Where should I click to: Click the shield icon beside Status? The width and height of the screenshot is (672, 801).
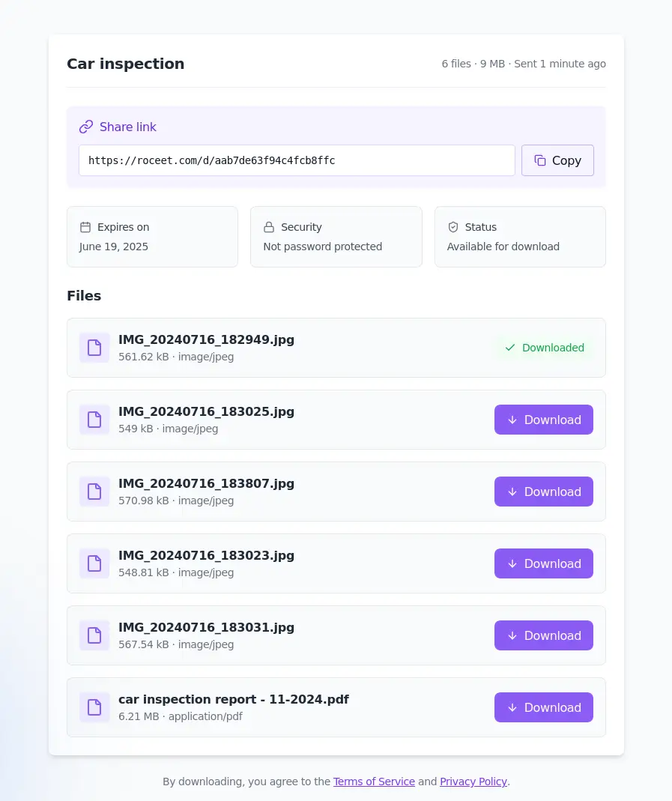[453, 227]
